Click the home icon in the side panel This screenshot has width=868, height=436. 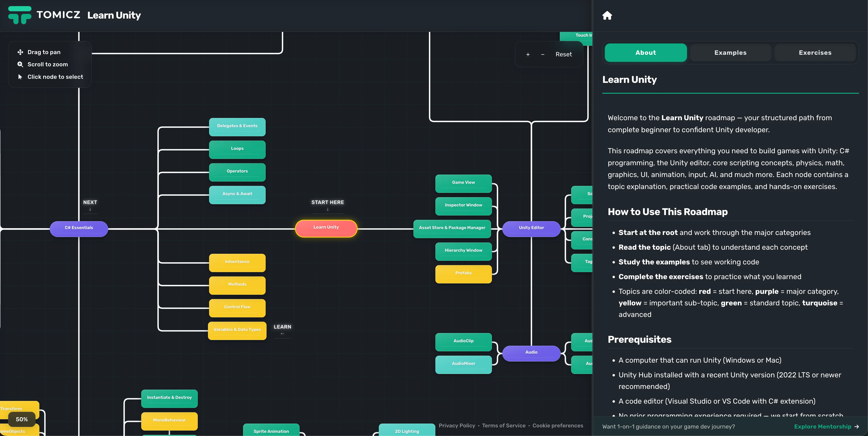click(607, 16)
